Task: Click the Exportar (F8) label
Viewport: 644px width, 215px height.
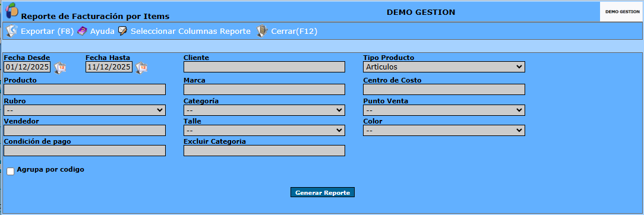Action: [47, 31]
